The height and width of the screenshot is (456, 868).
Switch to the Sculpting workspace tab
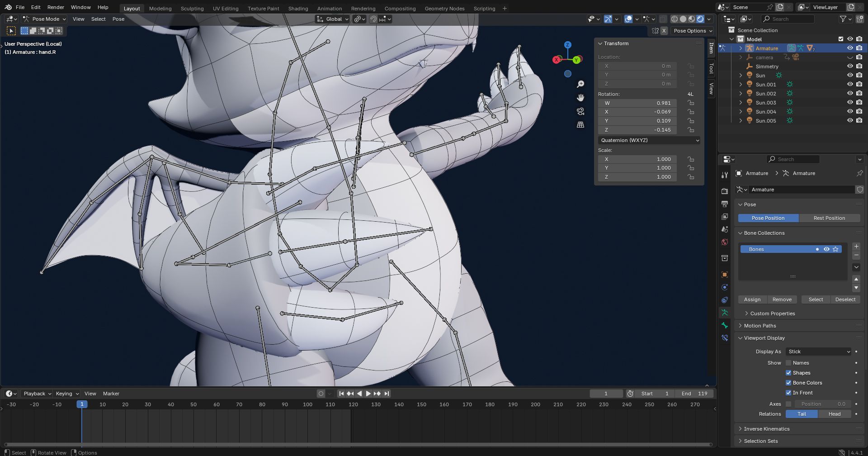[x=192, y=9]
